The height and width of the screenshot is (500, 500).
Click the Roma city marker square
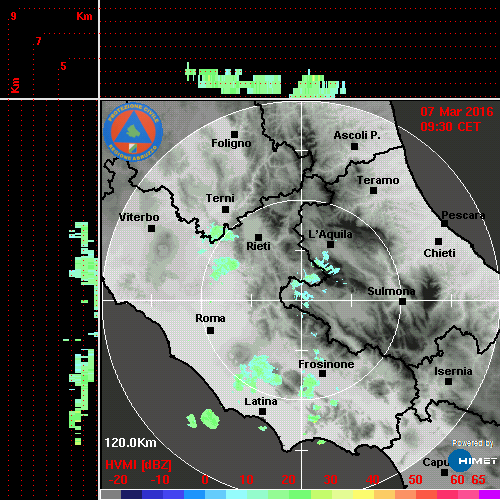210,330
